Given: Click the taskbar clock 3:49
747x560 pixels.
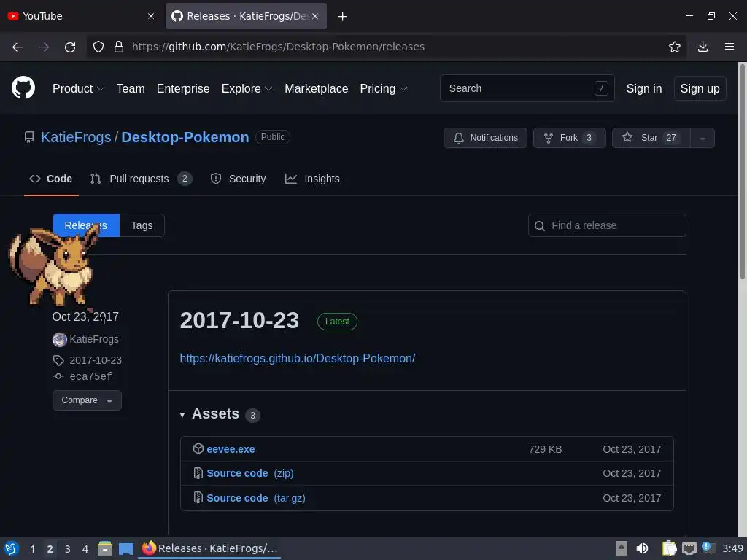Looking at the screenshot, I should (x=732, y=548).
